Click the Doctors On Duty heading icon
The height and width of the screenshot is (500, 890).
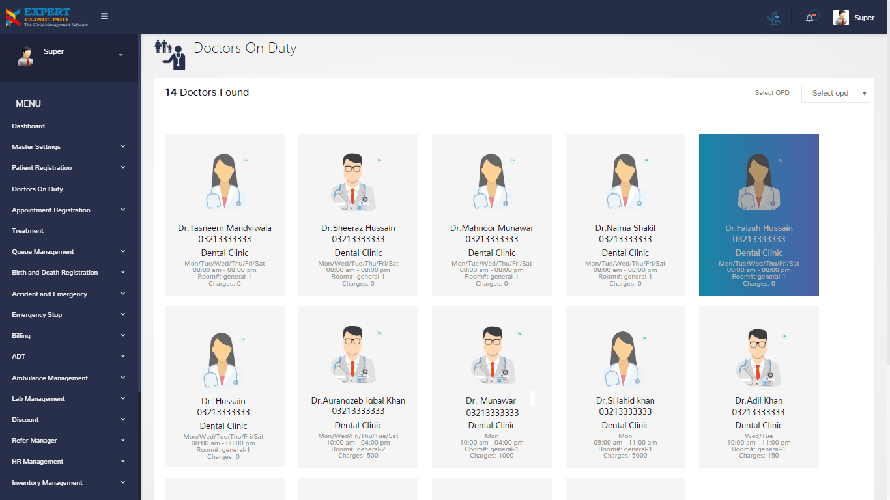pos(170,52)
